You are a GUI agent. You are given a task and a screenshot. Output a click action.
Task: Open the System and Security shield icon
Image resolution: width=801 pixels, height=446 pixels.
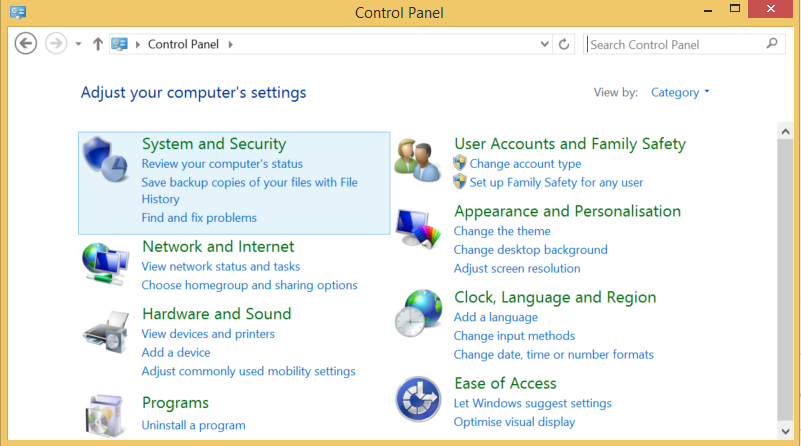coord(106,159)
